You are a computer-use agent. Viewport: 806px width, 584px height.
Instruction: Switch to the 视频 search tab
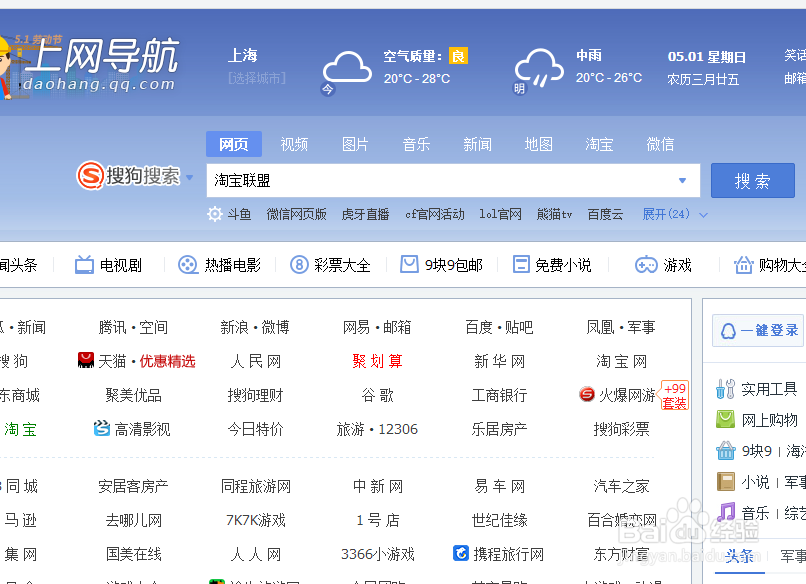pyautogui.click(x=294, y=144)
